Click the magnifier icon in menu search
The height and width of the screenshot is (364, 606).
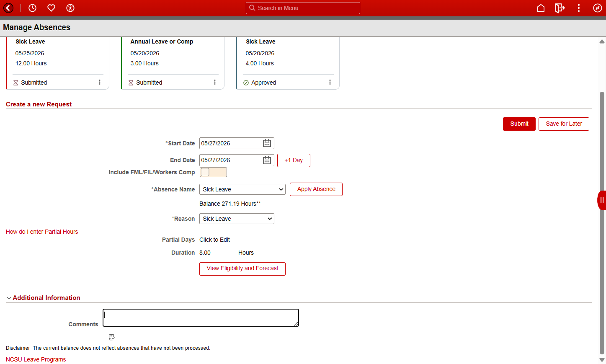pyautogui.click(x=252, y=8)
